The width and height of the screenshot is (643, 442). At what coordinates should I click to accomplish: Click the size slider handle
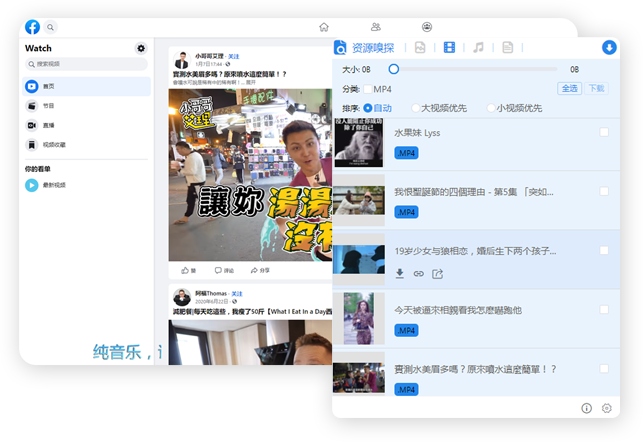point(394,69)
